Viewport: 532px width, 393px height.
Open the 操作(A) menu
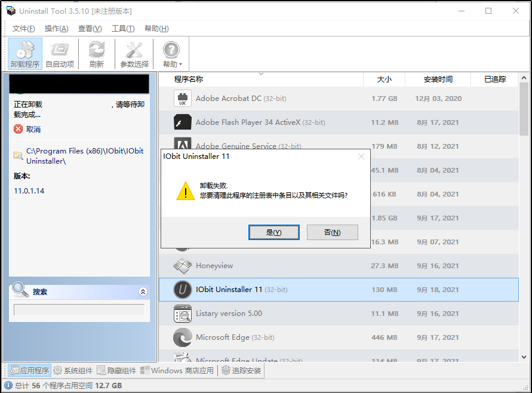coord(56,29)
